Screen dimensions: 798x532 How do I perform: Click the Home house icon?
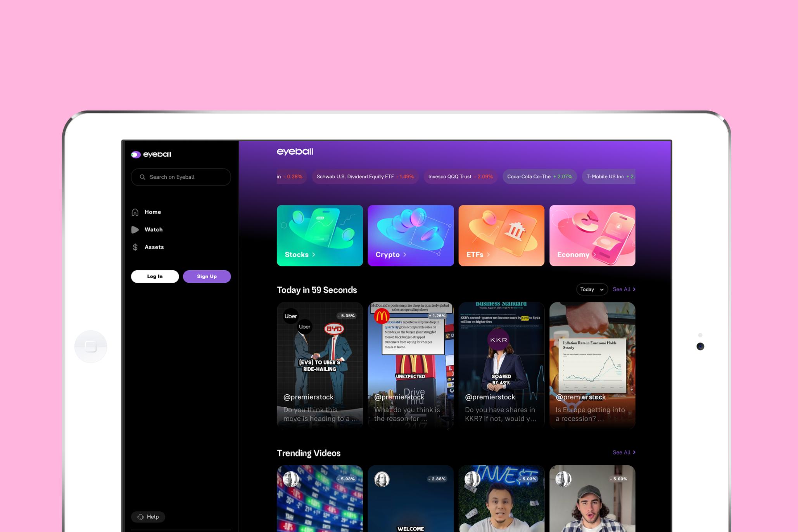[135, 212]
